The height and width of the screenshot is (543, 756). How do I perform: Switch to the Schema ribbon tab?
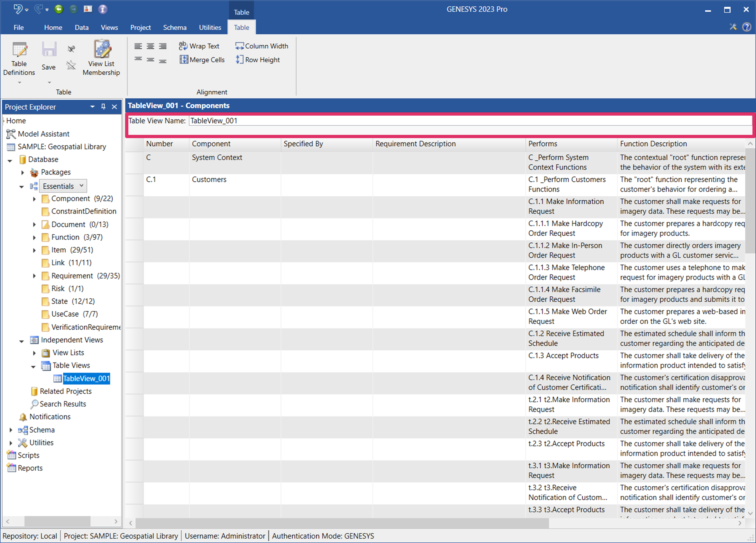click(x=175, y=27)
